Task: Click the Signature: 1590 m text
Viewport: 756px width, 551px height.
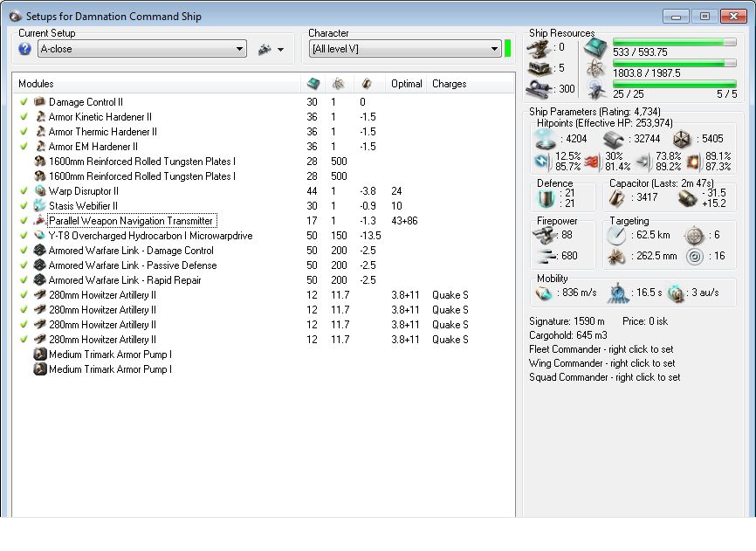Action: click(x=567, y=321)
